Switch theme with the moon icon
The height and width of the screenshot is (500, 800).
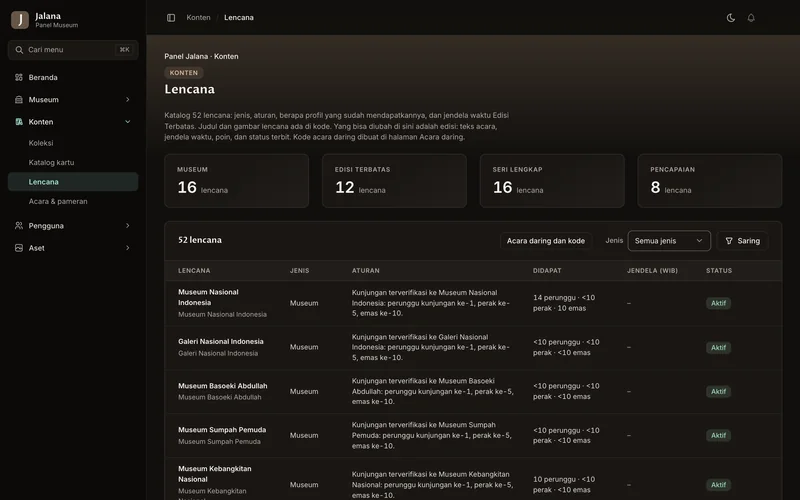click(x=731, y=18)
